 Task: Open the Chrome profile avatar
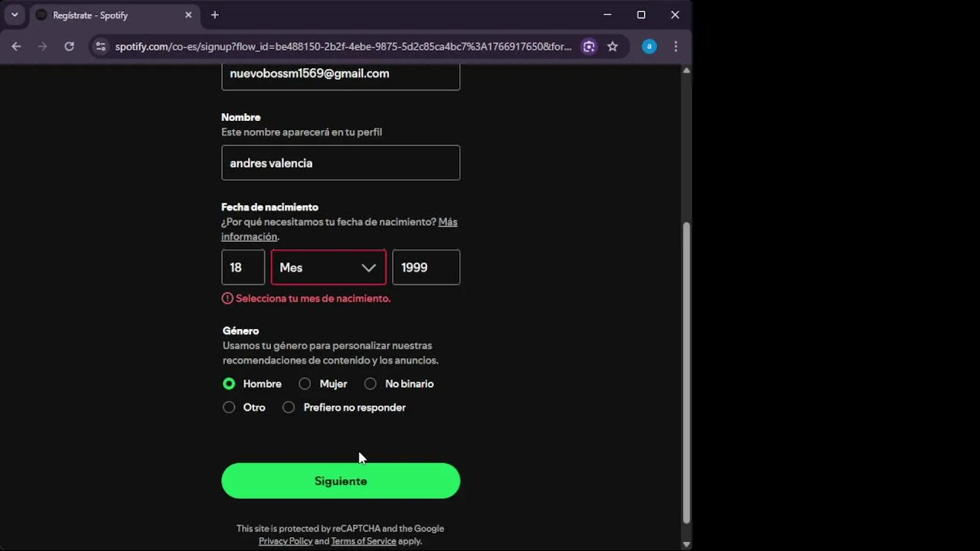tap(649, 47)
